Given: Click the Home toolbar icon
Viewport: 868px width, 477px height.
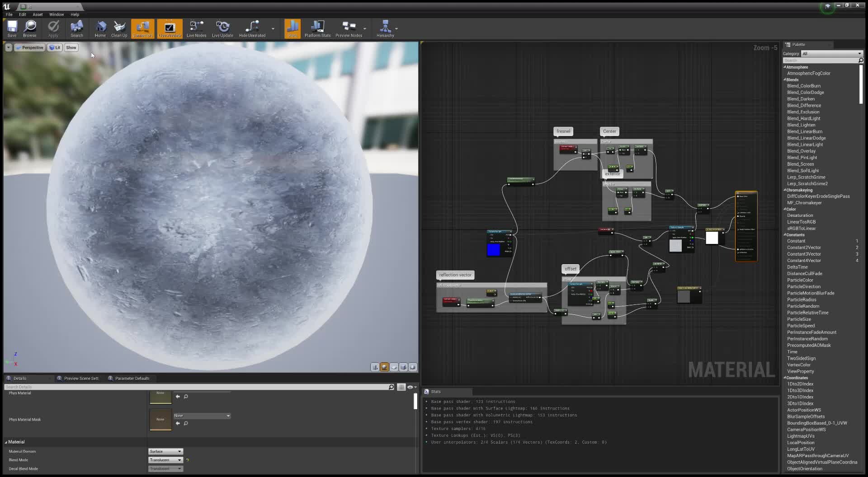Looking at the screenshot, I should (100, 28).
